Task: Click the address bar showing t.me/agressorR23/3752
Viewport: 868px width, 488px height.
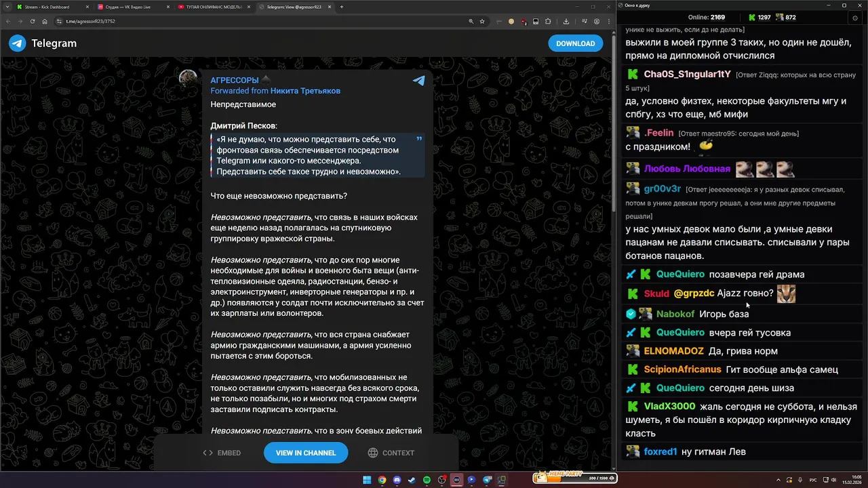Action: 271,21
